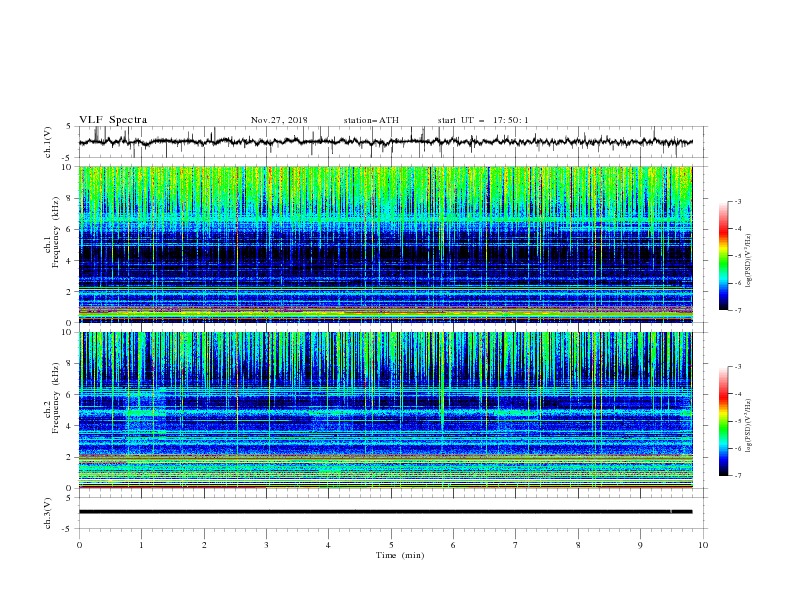792x612 pixels.
Task: Click the "6" tick on the time axis
Action: (x=454, y=545)
